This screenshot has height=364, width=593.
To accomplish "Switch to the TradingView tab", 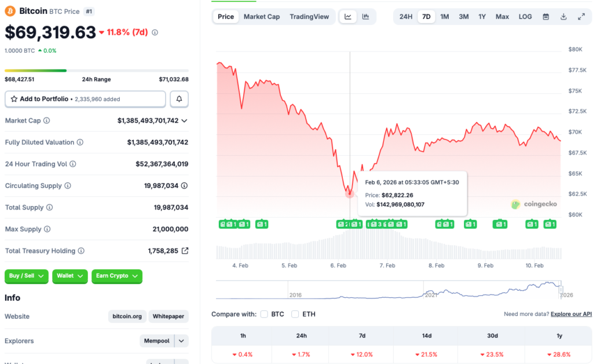I will [x=309, y=17].
